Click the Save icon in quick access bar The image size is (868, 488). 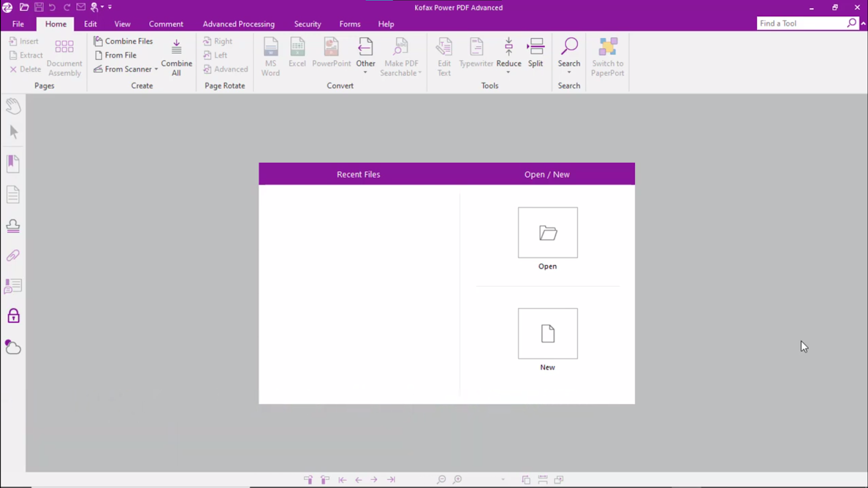39,7
